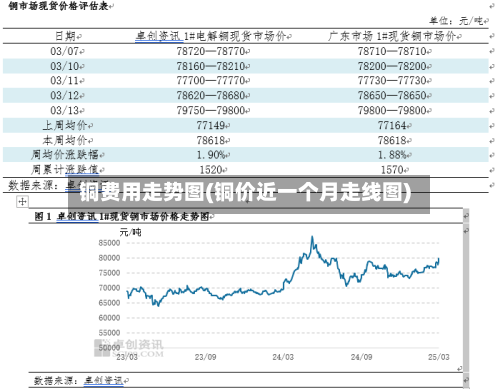Click cumulative change value 1520
This screenshot has height=389, width=500.
point(211,170)
